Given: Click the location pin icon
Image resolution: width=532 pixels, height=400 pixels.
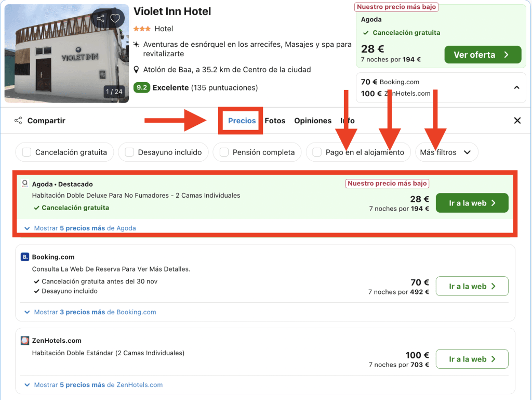Looking at the screenshot, I should click(137, 70).
